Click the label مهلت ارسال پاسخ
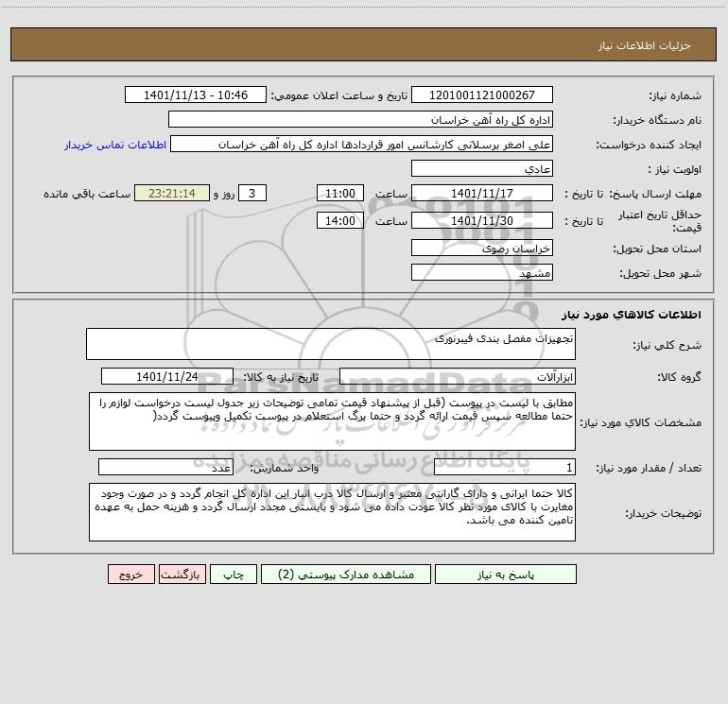Viewport: 728px width, 704px height. [x=655, y=194]
